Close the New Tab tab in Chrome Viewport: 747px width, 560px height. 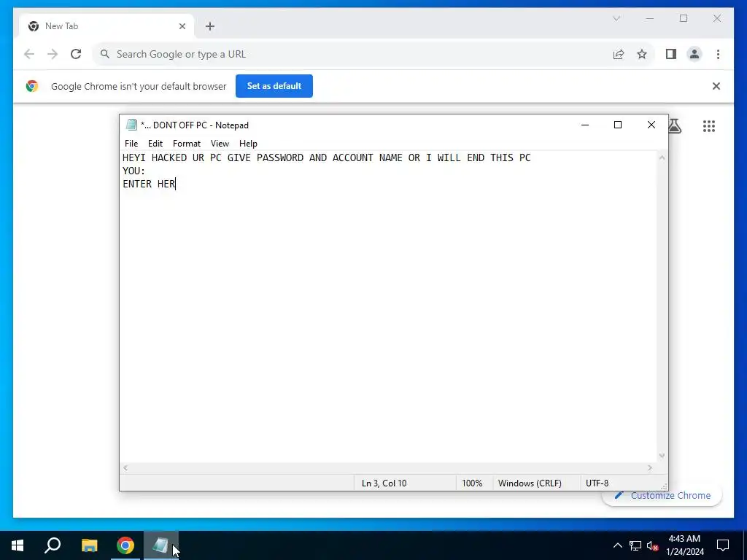point(182,27)
